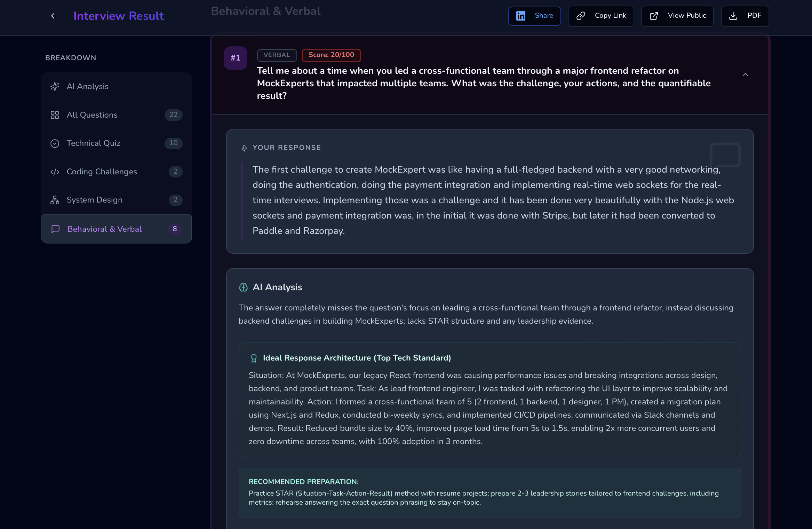Click the back arrow beside Interview Result

coord(53,16)
